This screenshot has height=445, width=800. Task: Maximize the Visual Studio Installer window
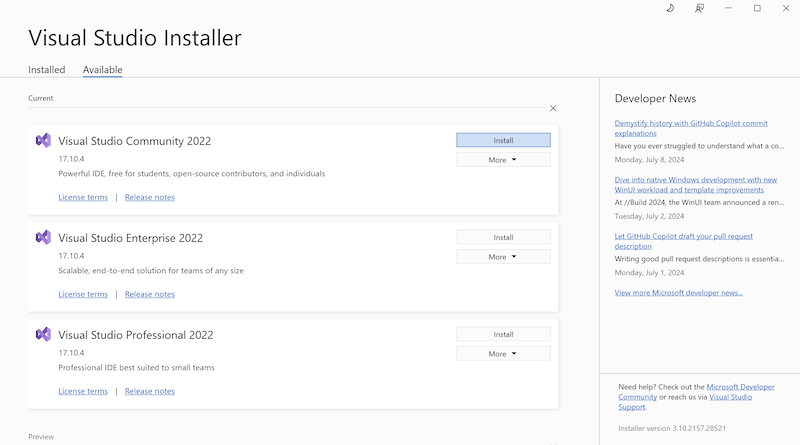[x=757, y=8]
